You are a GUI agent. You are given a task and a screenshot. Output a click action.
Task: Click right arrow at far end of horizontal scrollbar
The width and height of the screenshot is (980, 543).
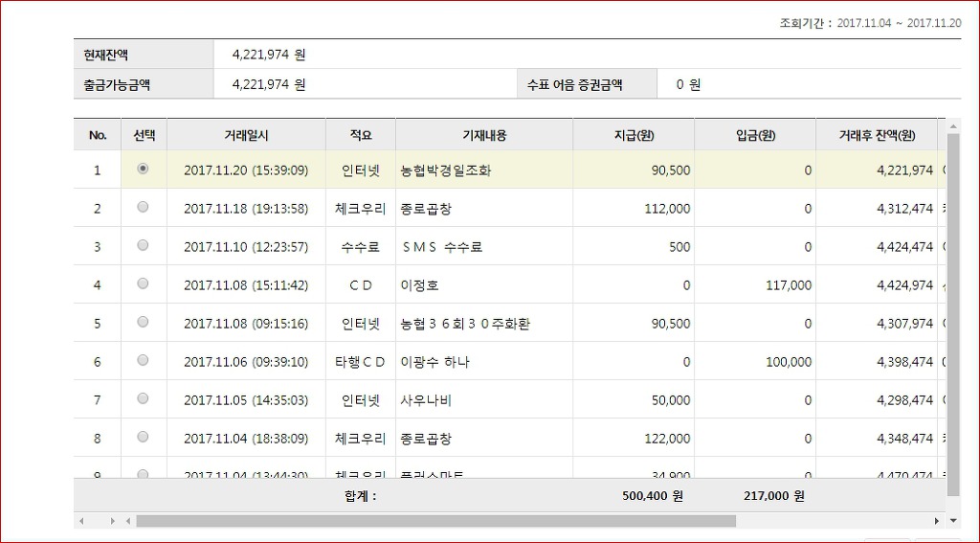tap(937, 521)
